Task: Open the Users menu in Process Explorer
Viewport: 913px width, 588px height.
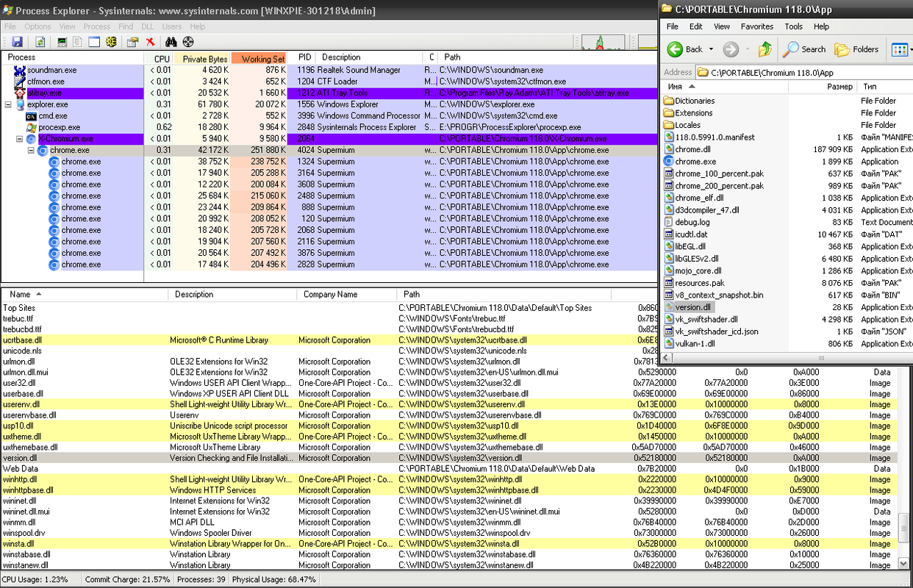Action: tap(172, 26)
